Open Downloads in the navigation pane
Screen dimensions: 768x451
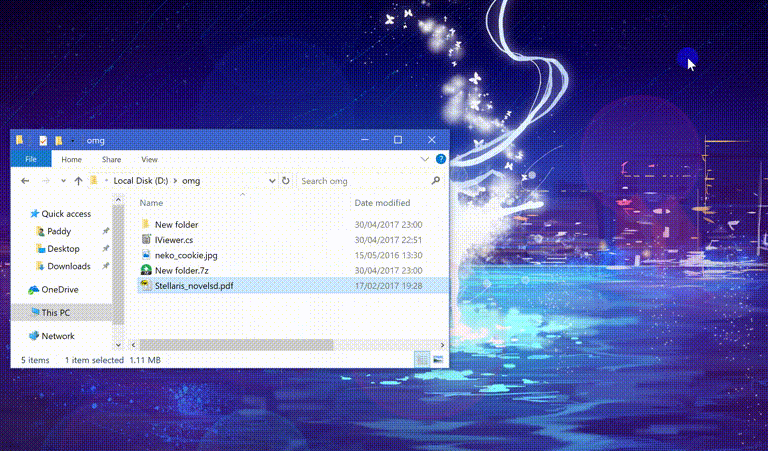click(63, 266)
